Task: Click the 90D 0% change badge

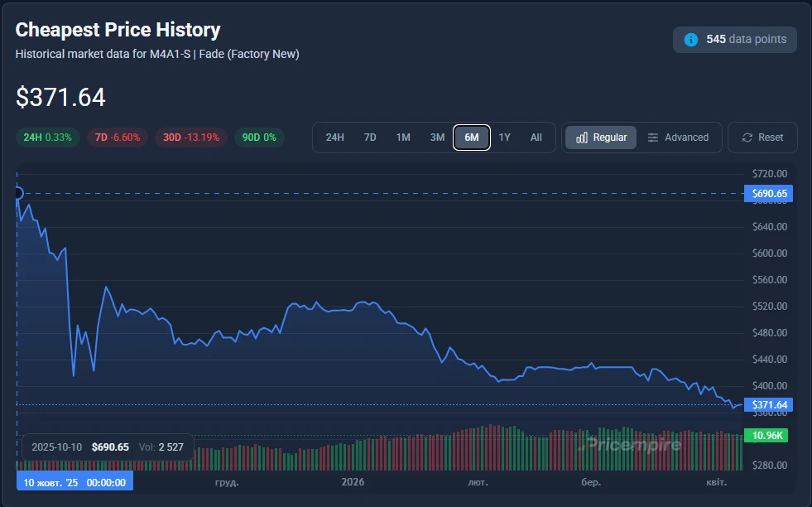Action: 259,138
